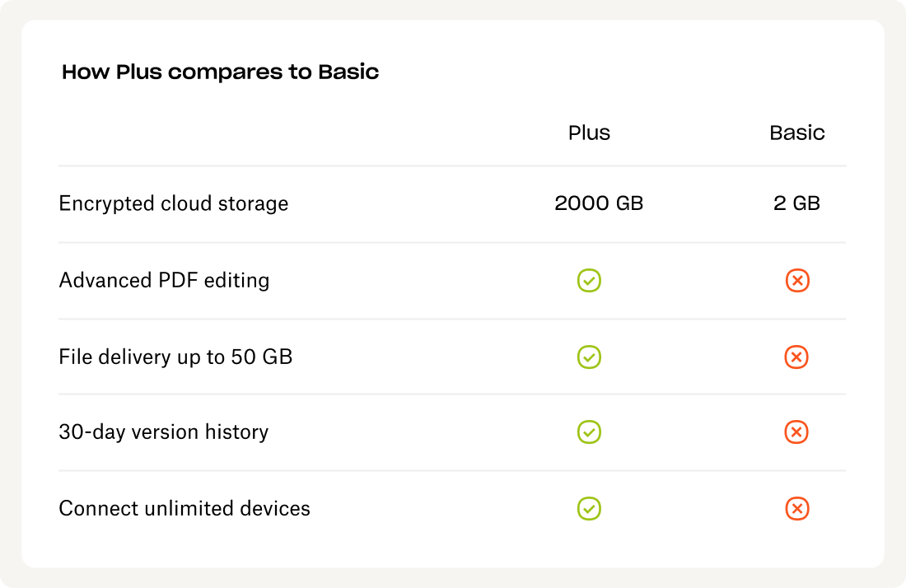Click green checkmark for 30-day version history
This screenshot has width=906, height=588.
[x=589, y=432]
